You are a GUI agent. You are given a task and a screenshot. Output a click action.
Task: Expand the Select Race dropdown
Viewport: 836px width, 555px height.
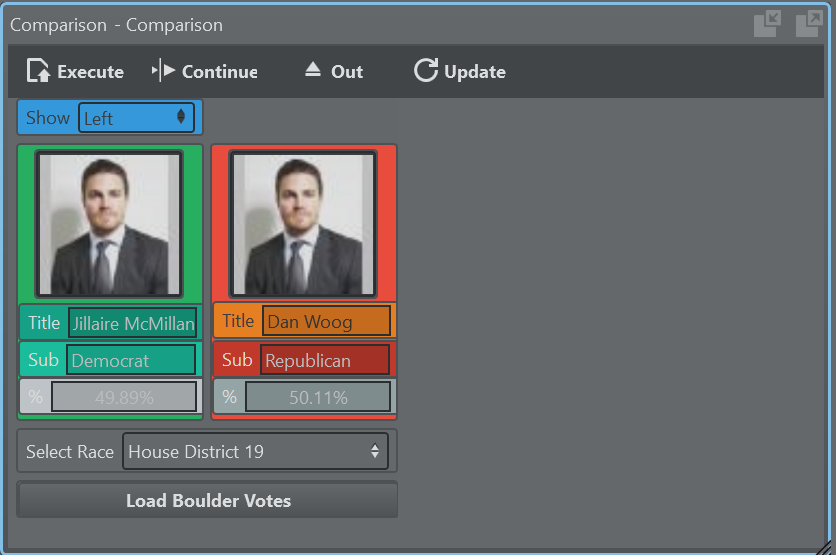pos(255,452)
